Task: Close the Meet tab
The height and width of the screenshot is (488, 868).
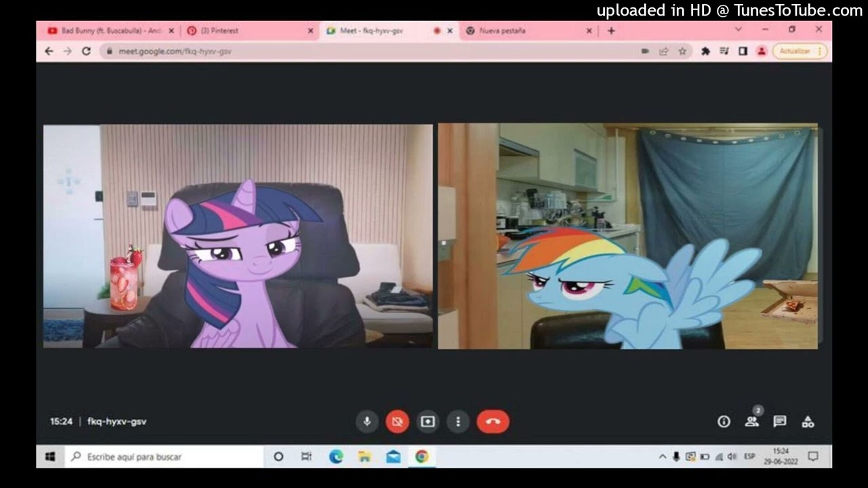Action: pos(450,30)
